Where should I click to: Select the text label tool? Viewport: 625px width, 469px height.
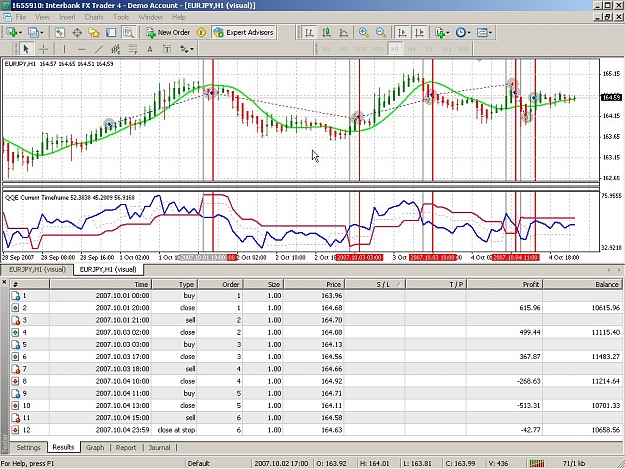(x=167, y=49)
